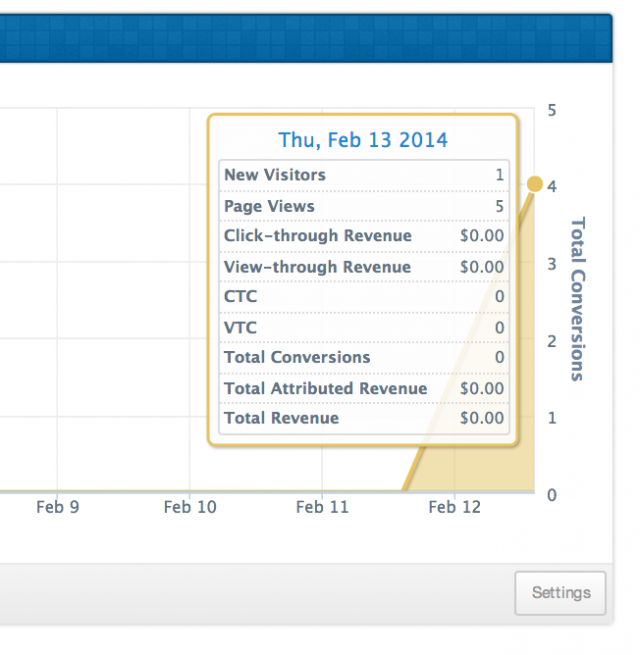Click the yellow data point marker
Viewport: 640px width, 655px height.
tap(535, 184)
